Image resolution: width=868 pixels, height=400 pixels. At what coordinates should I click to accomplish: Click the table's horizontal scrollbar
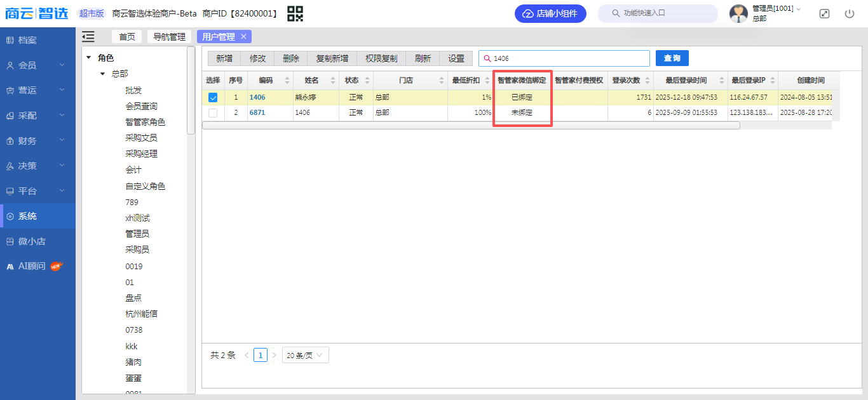click(471, 126)
